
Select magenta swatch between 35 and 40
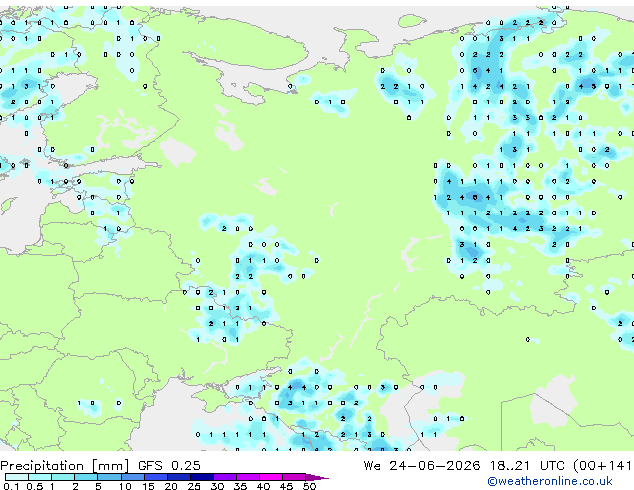pyautogui.click(x=247, y=477)
